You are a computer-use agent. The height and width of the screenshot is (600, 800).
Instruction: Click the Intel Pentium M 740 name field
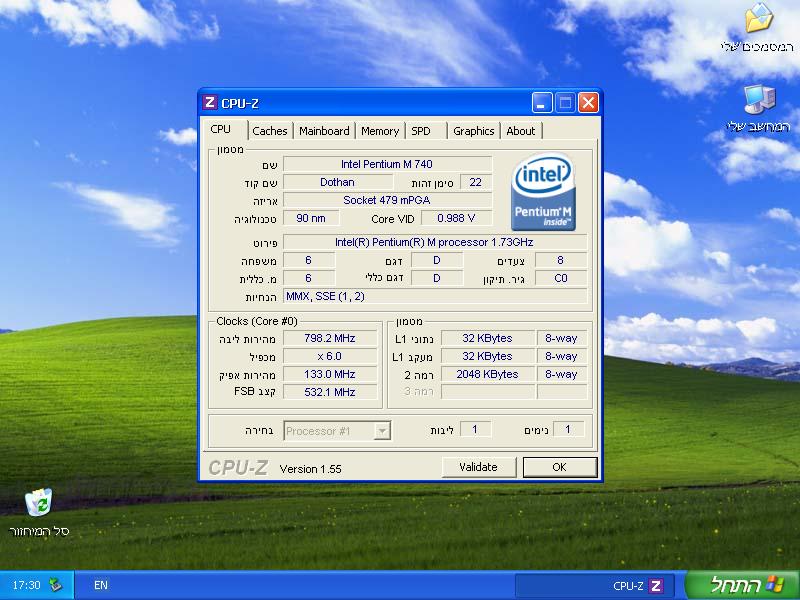(x=387, y=164)
